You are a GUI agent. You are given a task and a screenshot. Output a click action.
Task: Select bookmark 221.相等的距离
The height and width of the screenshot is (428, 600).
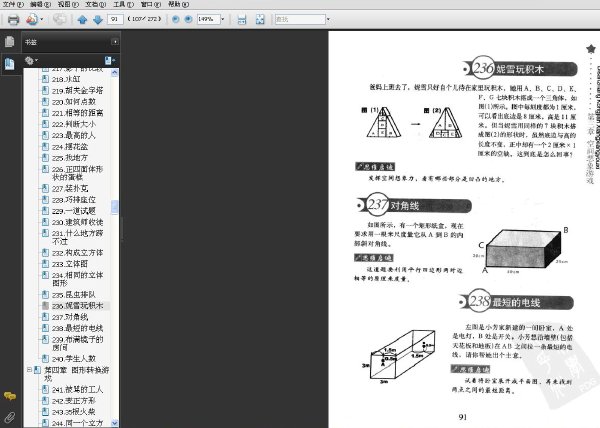pos(77,113)
